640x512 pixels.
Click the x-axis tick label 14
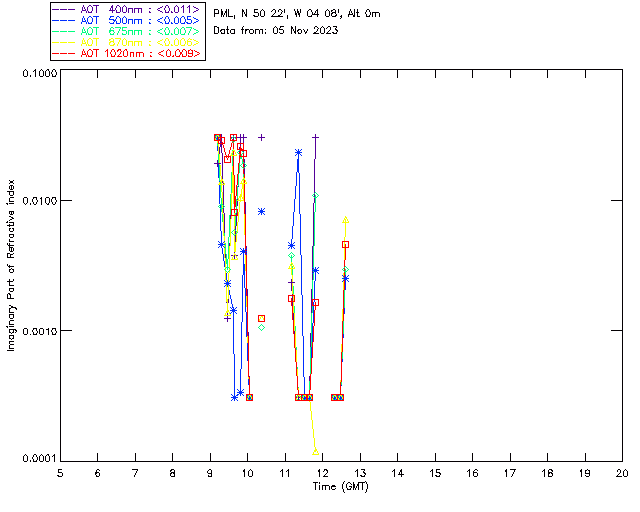coord(398,473)
